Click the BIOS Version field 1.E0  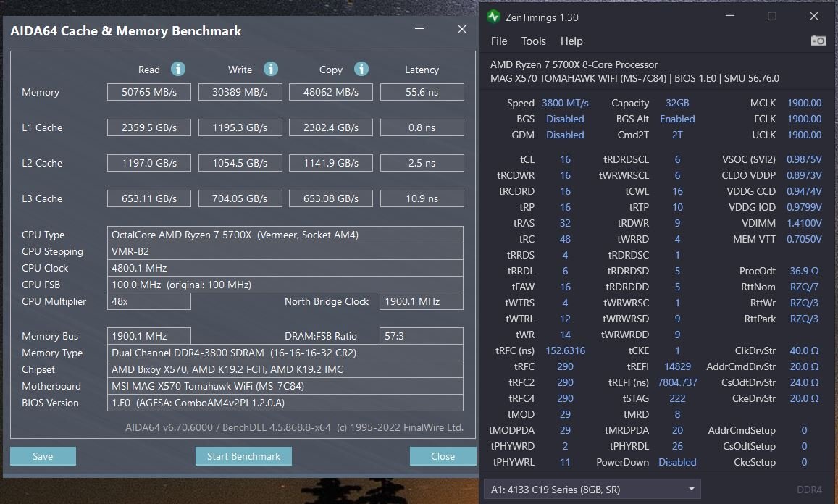pos(285,403)
